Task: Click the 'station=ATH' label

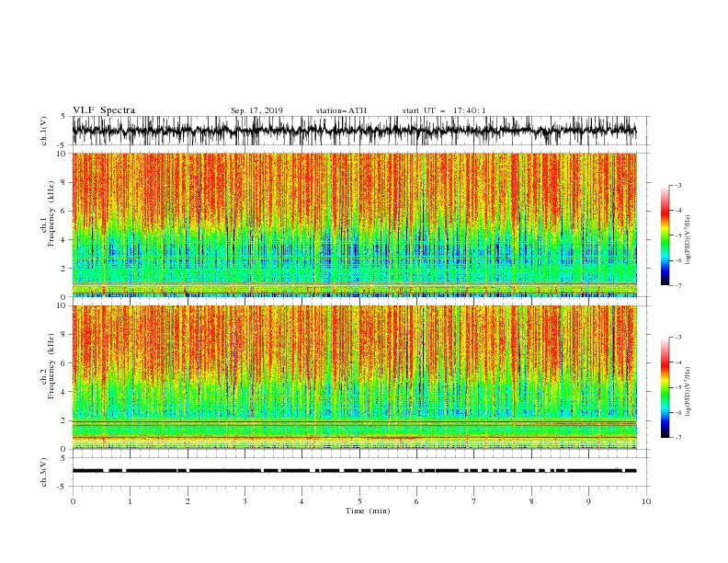Action: [341, 110]
